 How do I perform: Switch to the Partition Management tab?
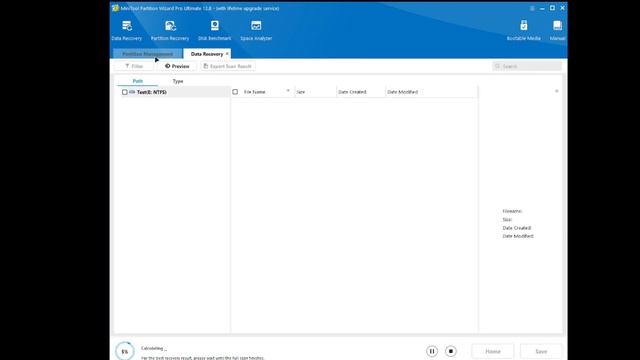[148, 54]
